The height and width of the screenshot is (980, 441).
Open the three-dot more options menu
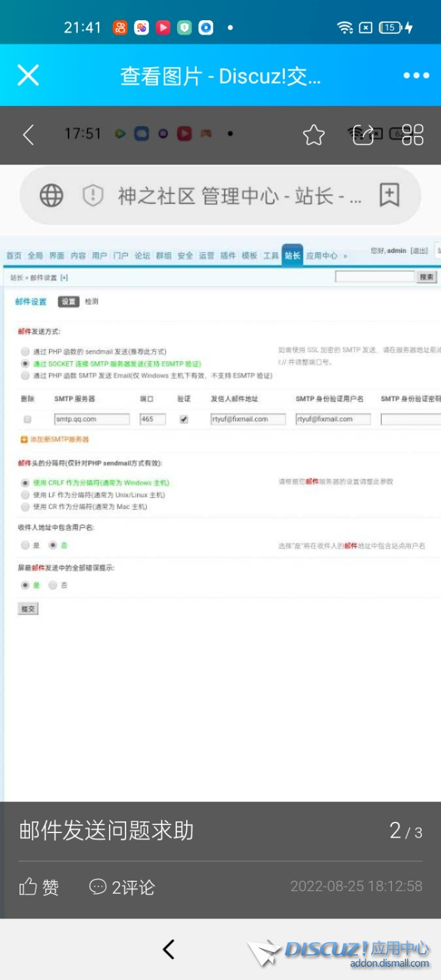(416, 75)
